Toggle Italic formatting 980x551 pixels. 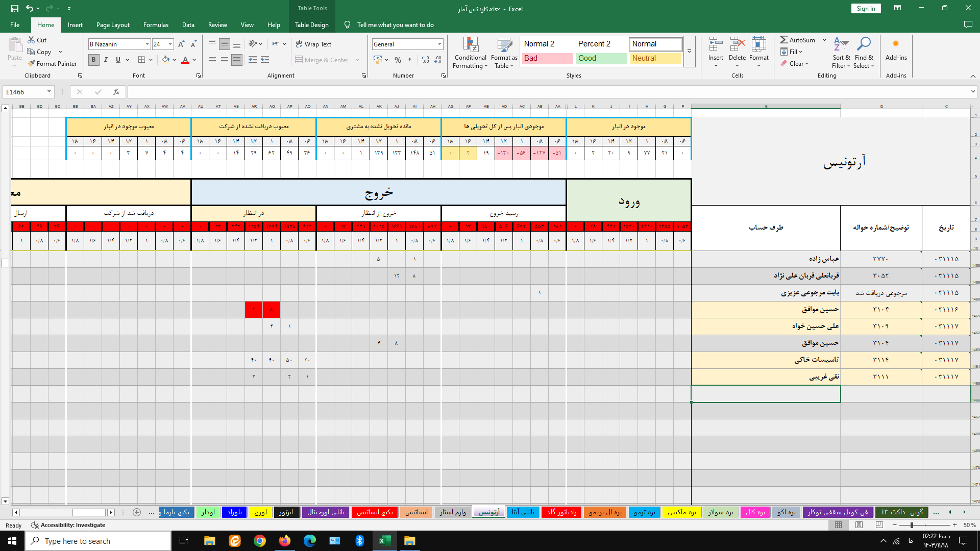click(x=106, y=60)
